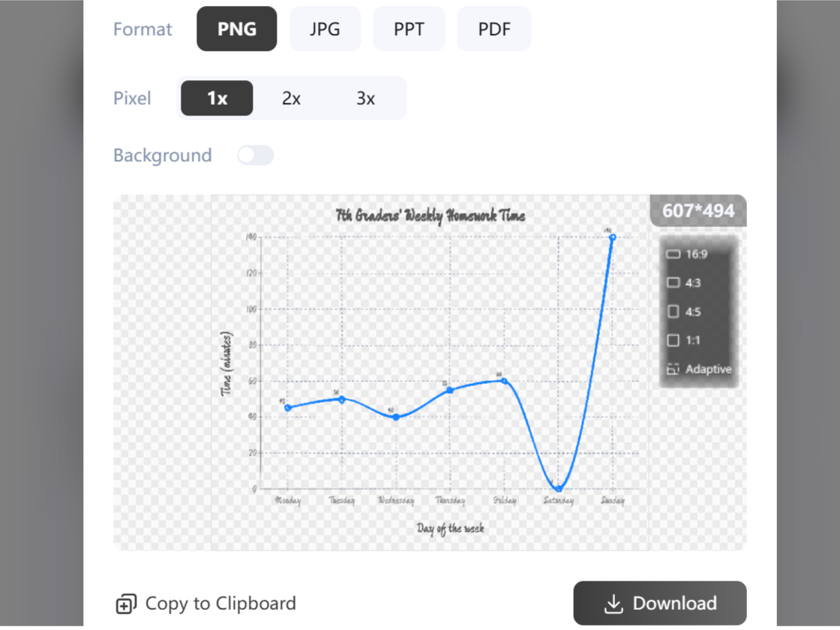Choose the 4:5 portrait ratio icon
This screenshot has width=840, height=630.
tap(673, 311)
